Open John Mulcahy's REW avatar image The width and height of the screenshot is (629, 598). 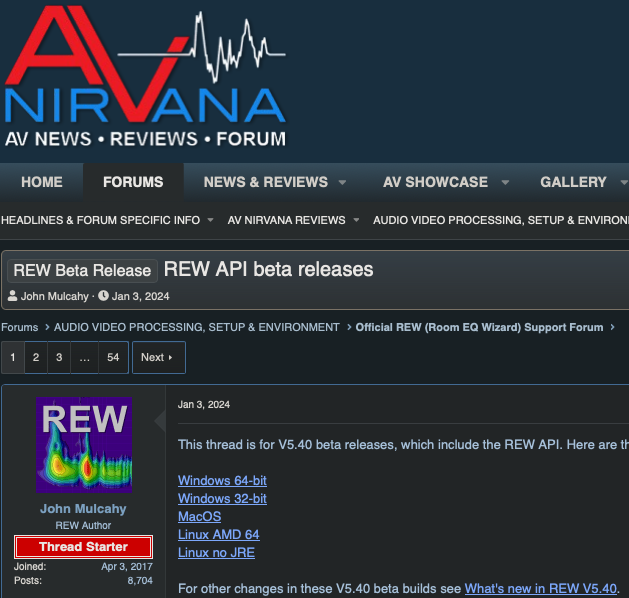pos(84,445)
